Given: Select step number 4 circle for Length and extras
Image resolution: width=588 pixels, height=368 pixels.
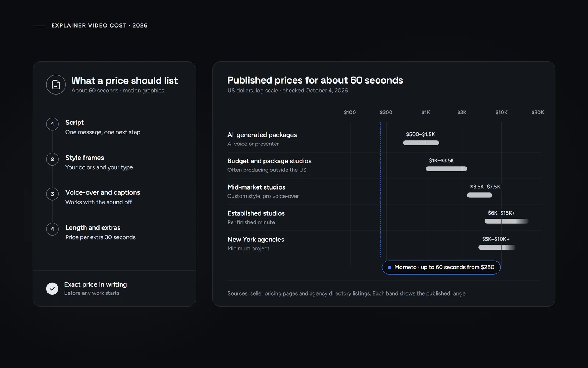Looking at the screenshot, I should click(53, 229).
